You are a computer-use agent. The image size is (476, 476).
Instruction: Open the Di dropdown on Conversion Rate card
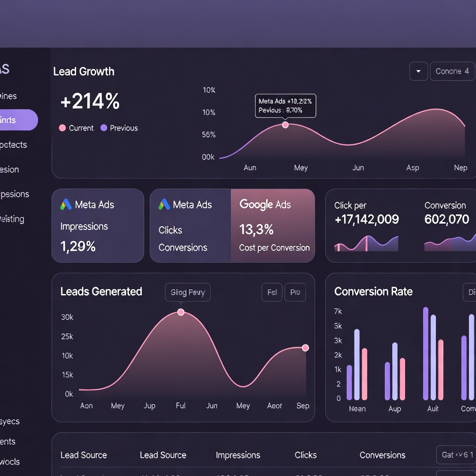click(470, 292)
